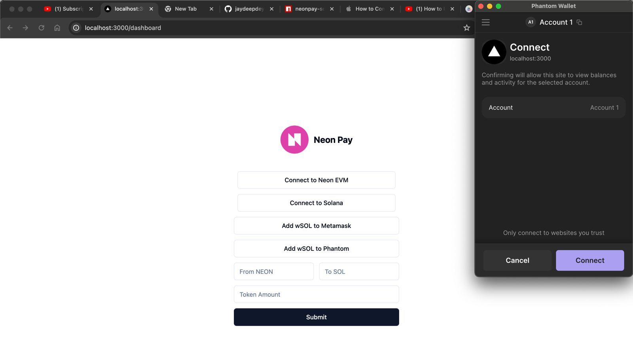Click Connect to Solana button
This screenshot has width=633, height=364.
coord(316,203)
